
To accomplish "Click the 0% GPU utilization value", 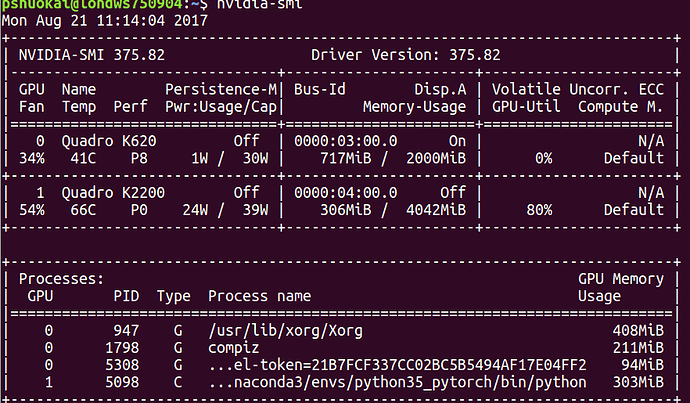I will tap(544, 158).
